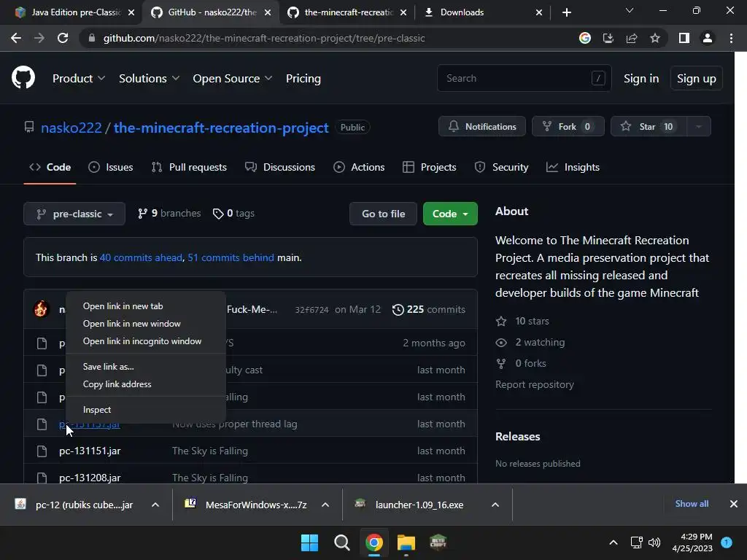The image size is (747, 560).
Task: Click the browser address bar URL
Action: point(264,38)
